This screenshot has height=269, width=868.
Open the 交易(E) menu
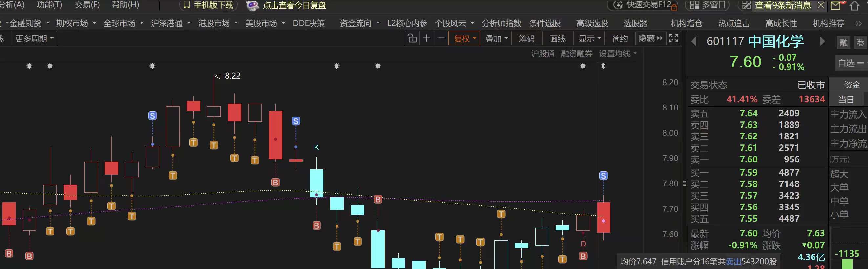pos(87,5)
